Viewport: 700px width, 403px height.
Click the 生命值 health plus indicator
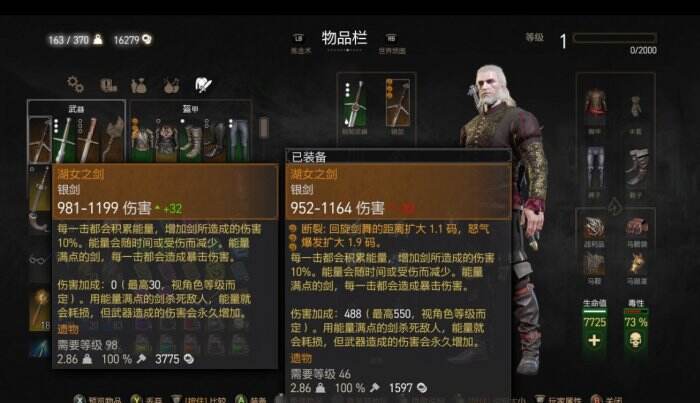click(x=594, y=341)
